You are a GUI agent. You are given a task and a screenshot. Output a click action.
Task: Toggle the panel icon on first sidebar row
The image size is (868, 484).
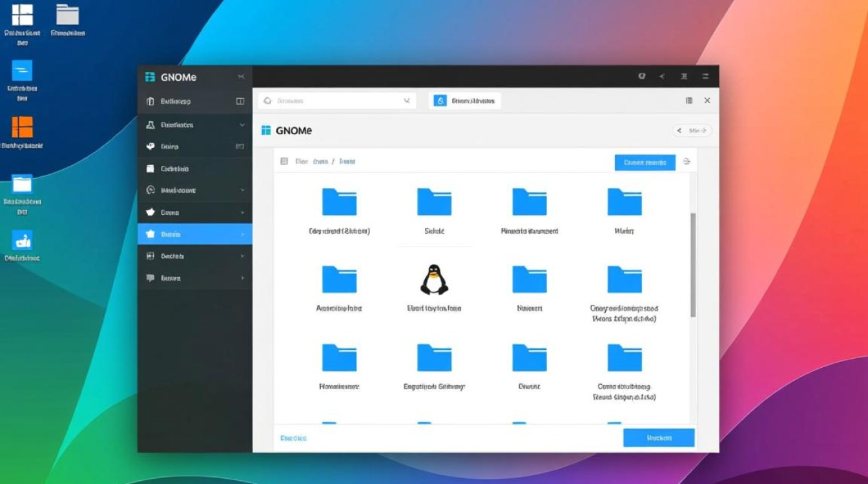[x=240, y=101]
